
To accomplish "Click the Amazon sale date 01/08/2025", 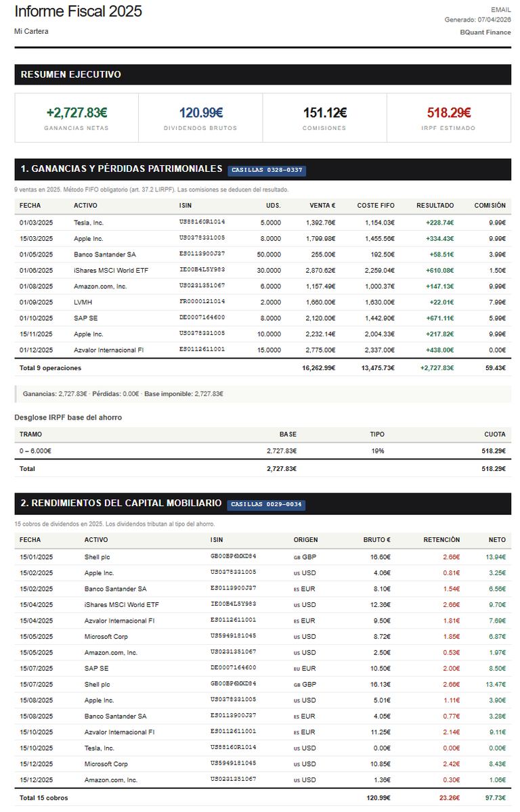I will pyautogui.click(x=35, y=286).
